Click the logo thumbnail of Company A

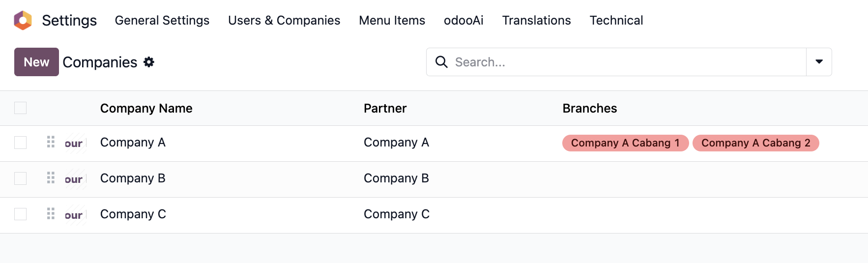point(75,143)
